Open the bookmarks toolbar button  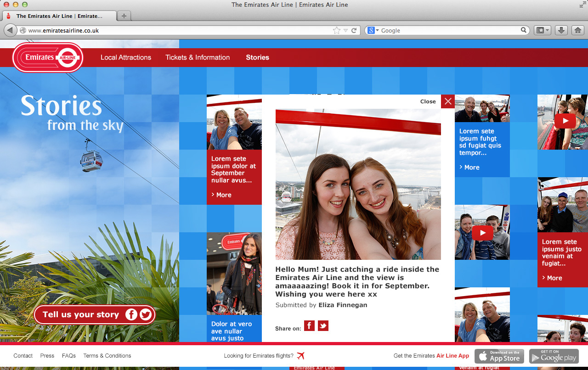(543, 30)
